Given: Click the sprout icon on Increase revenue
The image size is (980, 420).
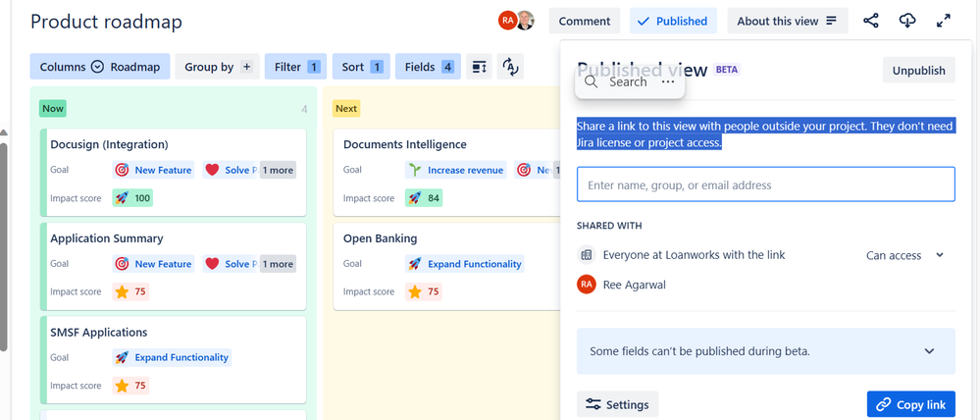Looking at the screenshot, I should point(414,170).
